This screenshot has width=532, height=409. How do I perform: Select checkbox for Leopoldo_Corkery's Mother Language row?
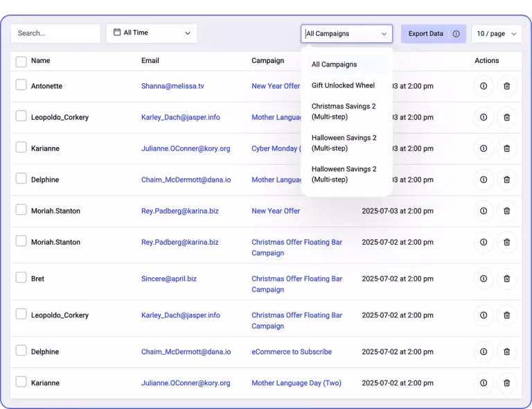tap(21, 116)
